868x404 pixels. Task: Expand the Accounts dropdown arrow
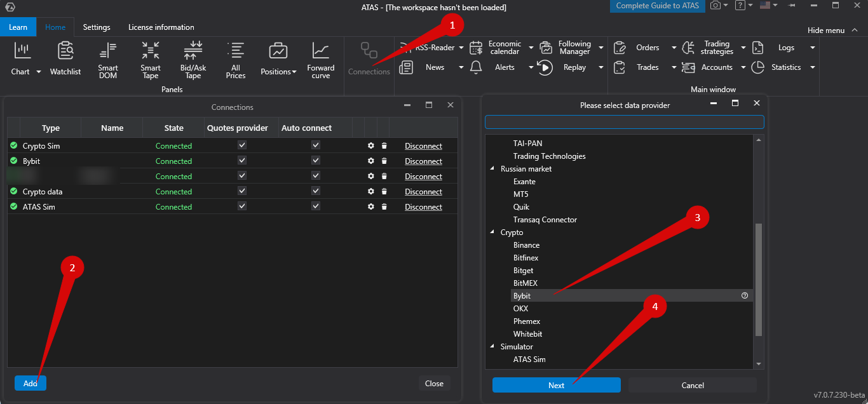(x=743, y=67)
